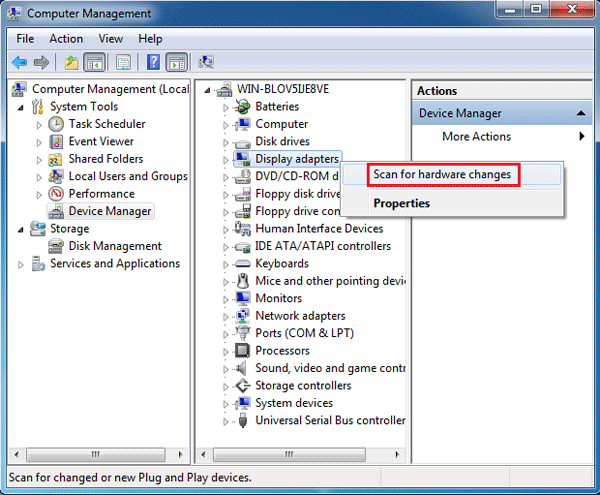Viewport: 600px width, 495px height.
Task: Expand the Processors category
Action: 225,352
